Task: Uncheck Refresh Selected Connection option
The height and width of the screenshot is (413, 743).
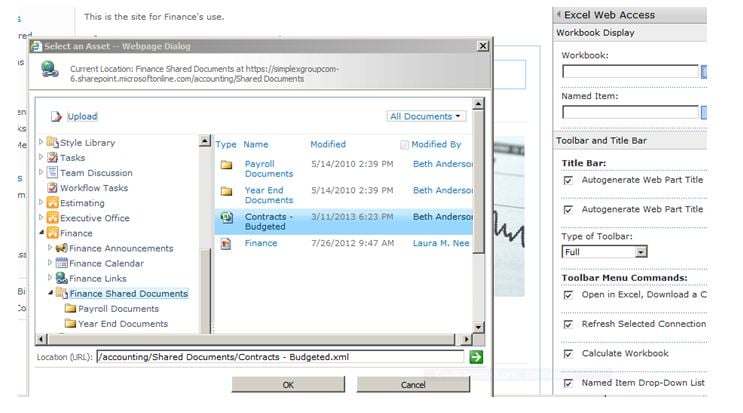Action: [x=568, y=324]
